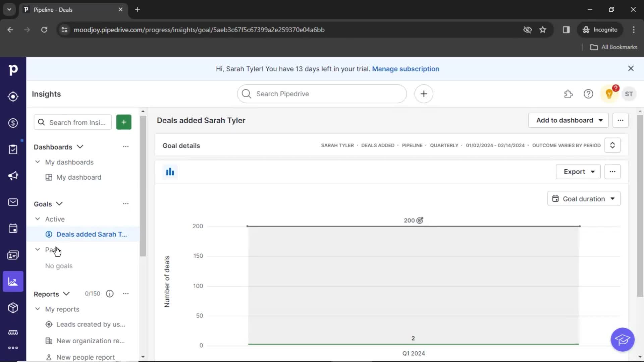Click the Activities panel icon
Viewport: 644px width, 362px height.
pyautogui.click(x=13, y=229)
